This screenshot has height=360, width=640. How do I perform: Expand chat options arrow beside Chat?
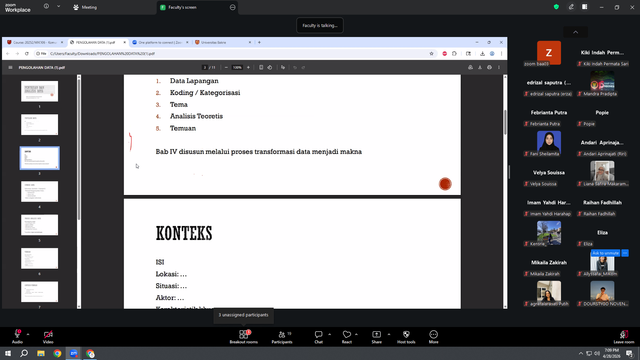pyautogui.click(x=329, y=334)
